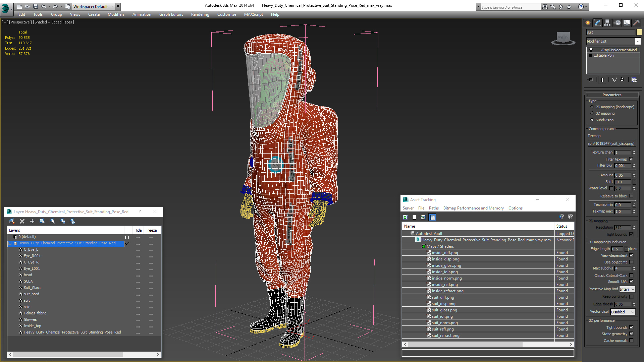Click the Pin Stack icon
This screenshot has height=362, width=644.
[x=591, y=80]
